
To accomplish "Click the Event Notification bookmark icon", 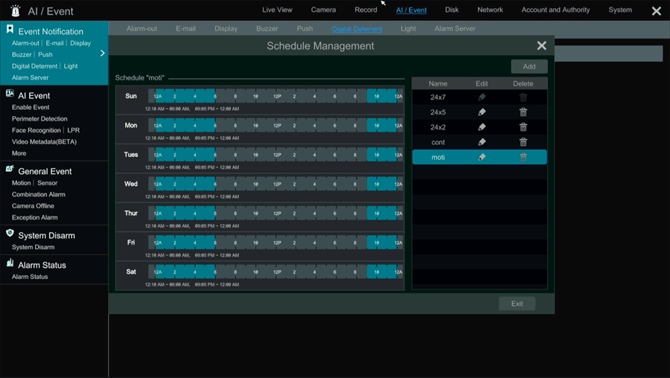I will click(x=10, y=29).
